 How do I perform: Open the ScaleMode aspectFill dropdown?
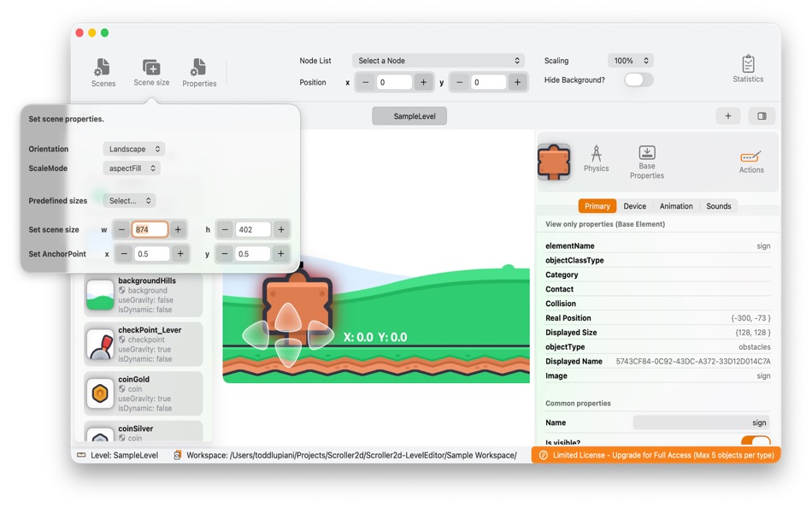[131, 168]
